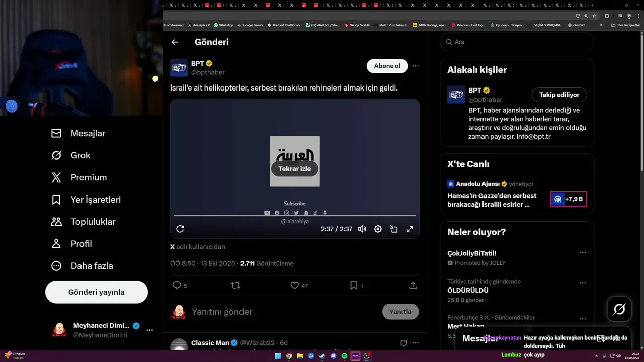Open Discord from taskbar
Screen dimensions: 644x362
point(333,356)
